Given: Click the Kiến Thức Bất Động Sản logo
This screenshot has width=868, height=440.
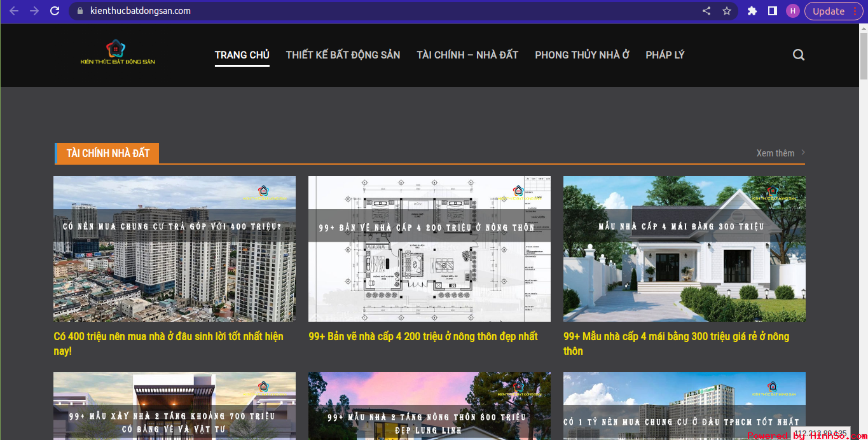Looking at the screenshot, I should click(x=118, y=52).
